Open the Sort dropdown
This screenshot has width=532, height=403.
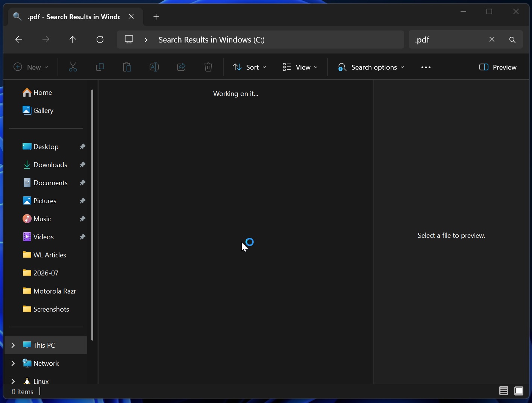point(249,67)
